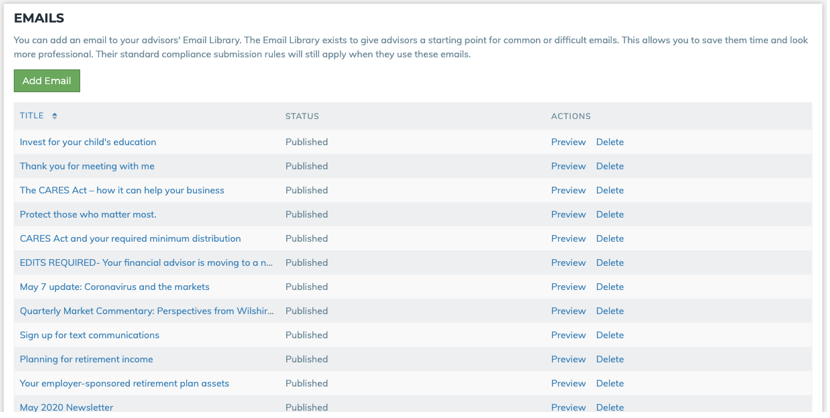
Task: Open the CARES Act business email
Action: pos(122,190)
